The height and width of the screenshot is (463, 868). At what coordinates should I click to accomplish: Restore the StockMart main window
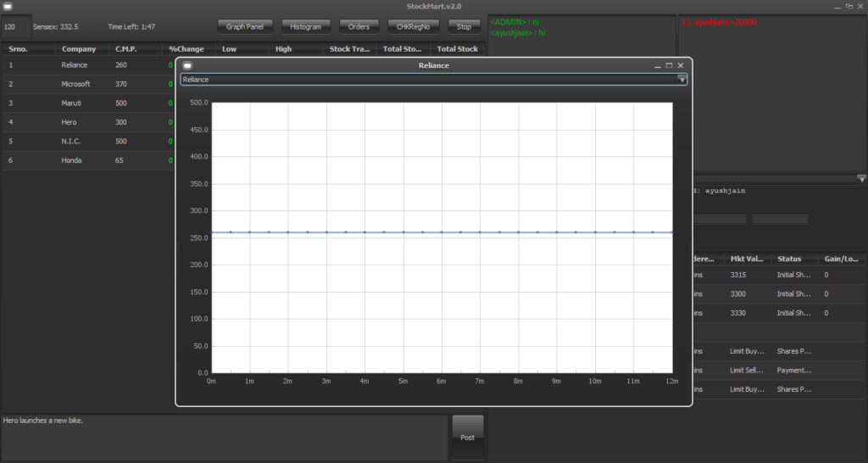pos(849,7)
